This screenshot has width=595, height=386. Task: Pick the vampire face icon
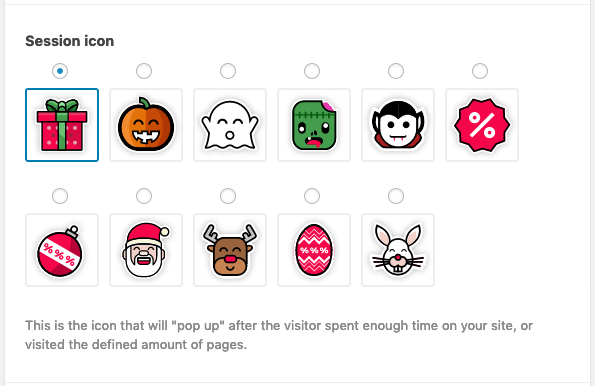coord(398,125)
